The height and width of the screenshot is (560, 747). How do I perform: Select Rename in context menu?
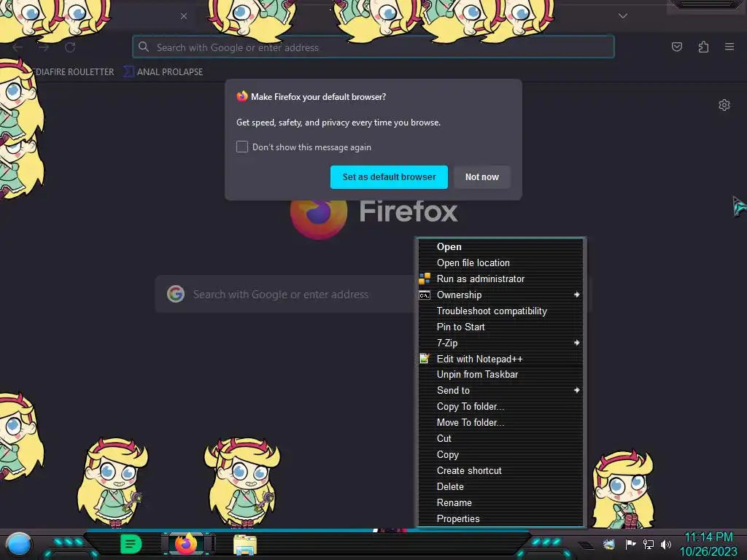point(500,503)
